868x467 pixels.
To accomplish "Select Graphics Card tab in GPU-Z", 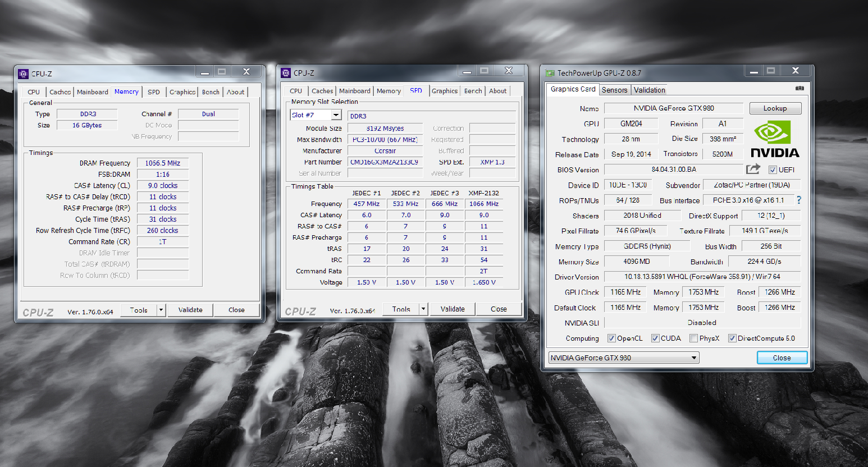I will tap(573, 89).
